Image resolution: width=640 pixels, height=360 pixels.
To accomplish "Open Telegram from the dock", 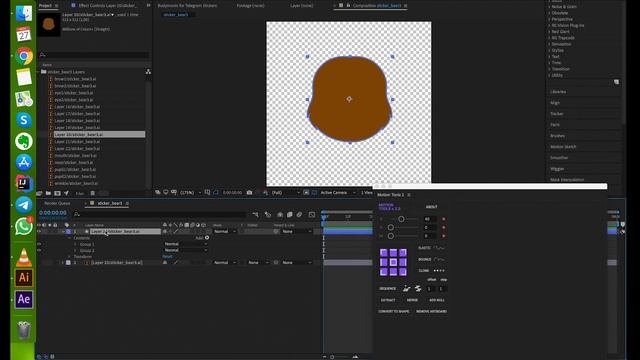I will pyautogui.click(x=24, y=205).
